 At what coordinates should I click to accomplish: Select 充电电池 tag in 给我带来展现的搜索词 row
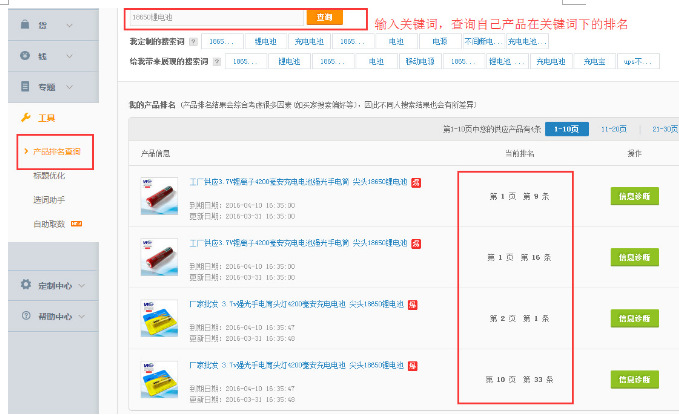[551, 61]
